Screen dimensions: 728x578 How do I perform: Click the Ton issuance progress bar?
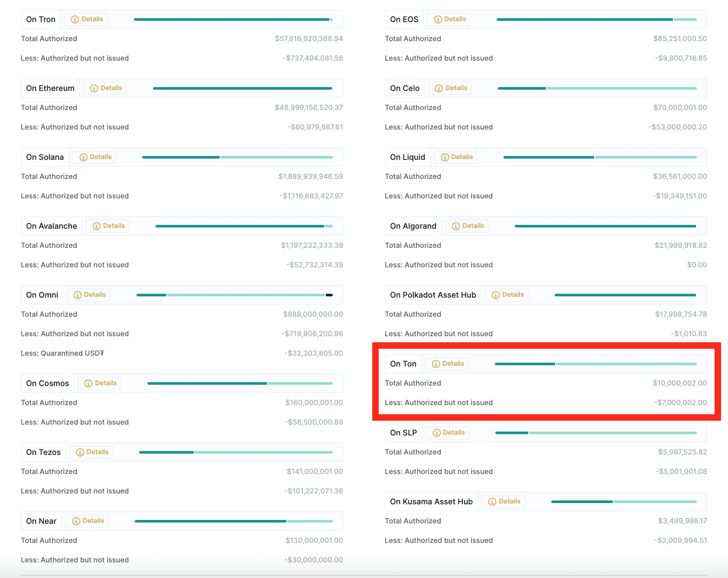pos(596,364)
